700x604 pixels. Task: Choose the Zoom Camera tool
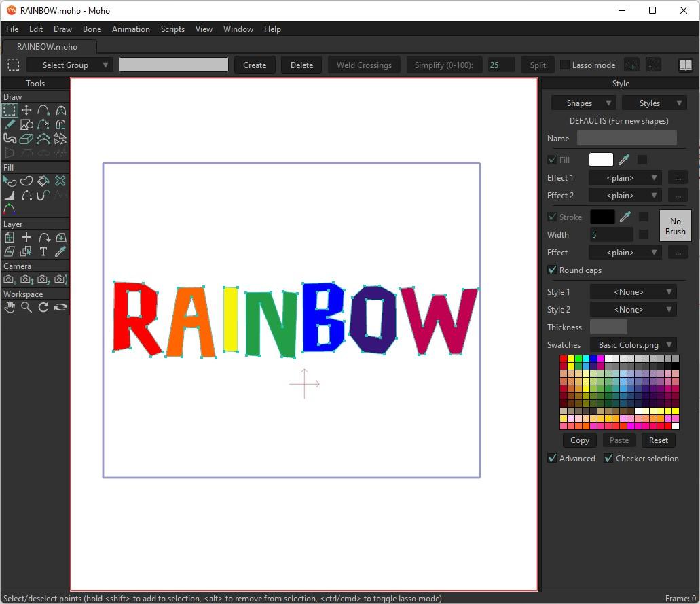[26, 279]
